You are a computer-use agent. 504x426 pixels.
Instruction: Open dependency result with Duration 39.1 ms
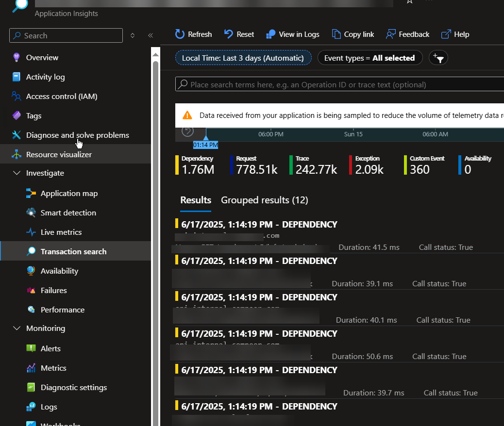339,272
